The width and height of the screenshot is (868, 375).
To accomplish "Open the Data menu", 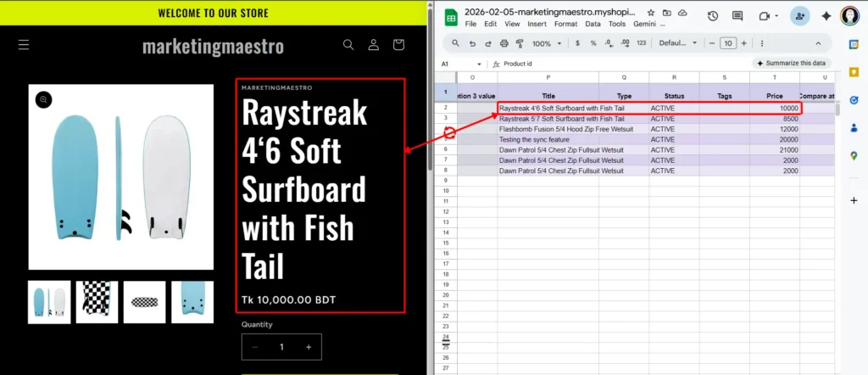I will coord(593,24).
